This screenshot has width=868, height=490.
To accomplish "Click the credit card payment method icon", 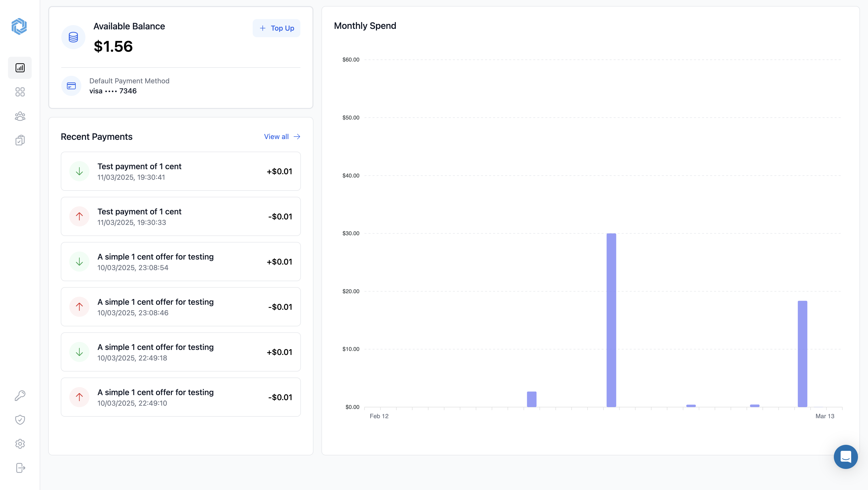I will click(71, 86).
